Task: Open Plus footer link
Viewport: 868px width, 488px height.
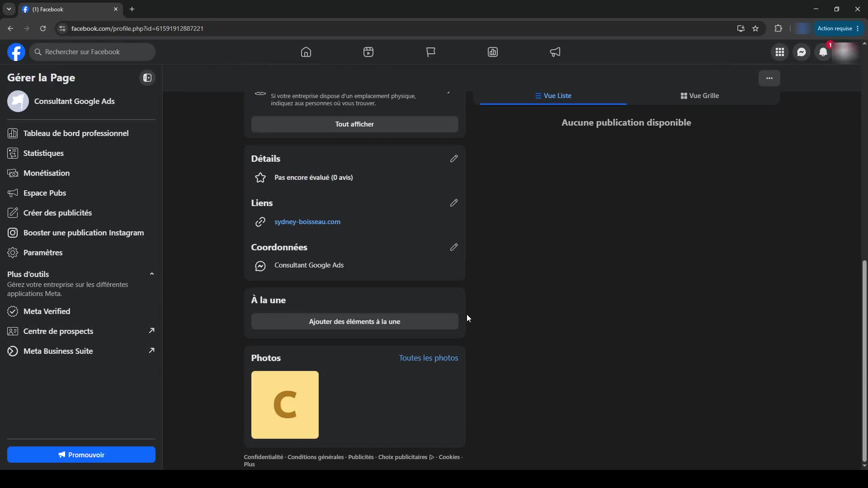Action: 250,465
